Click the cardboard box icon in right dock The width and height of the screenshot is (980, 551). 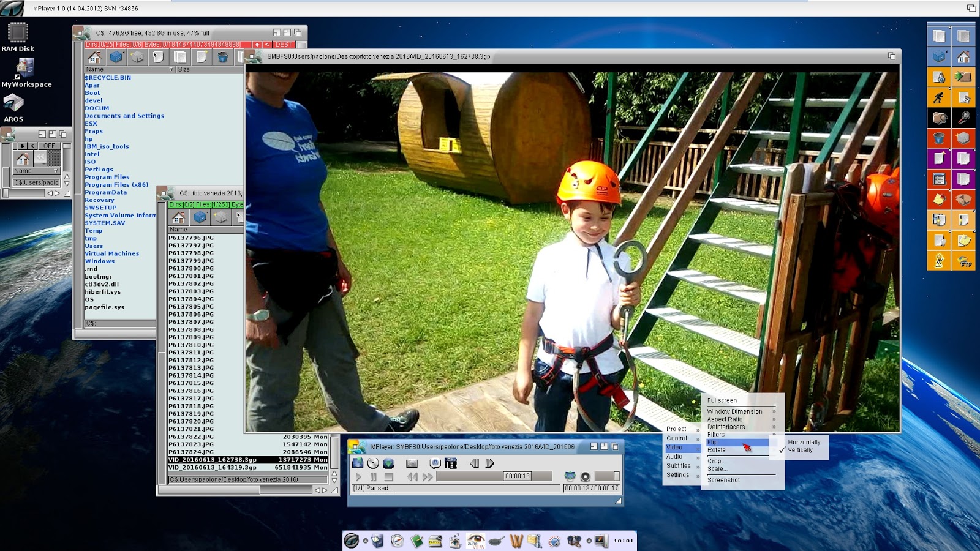[963, 200]
